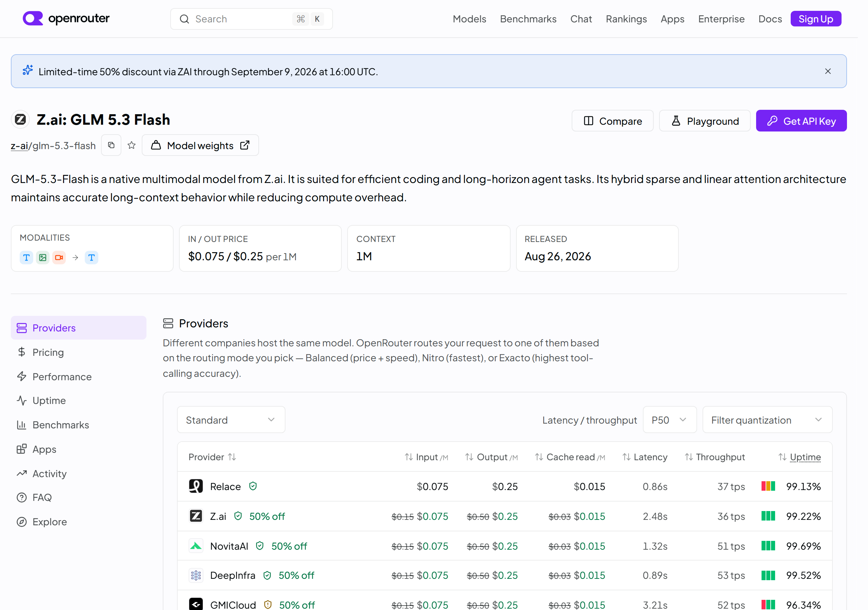The width and height of the screenshot is (868, 610).
Task: Click the Relace provider logo
Action: [x=196, y=486]
